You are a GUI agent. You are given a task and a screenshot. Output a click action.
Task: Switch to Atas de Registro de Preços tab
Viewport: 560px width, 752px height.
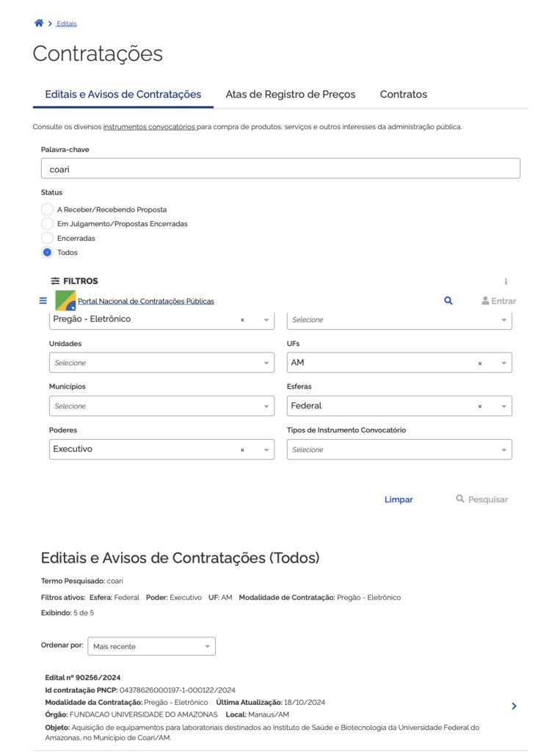[x=290, y=95]
